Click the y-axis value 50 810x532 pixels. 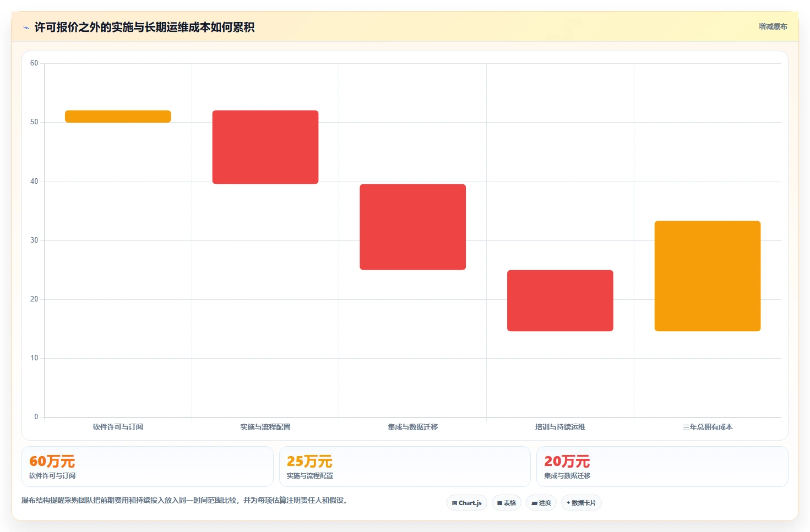click(34, 122)
